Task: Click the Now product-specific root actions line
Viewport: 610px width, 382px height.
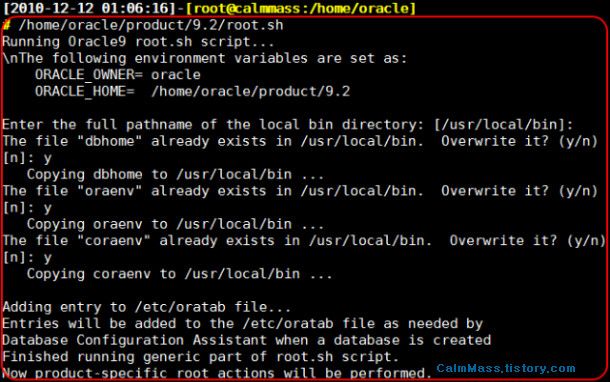Action: (216, 373)
